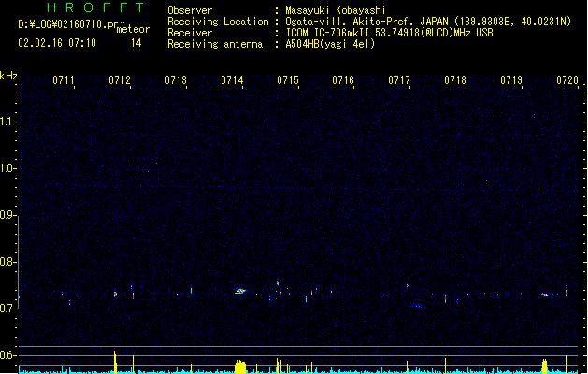
Task: Click the 0719 time marker
Action: (x=511, y=80)
